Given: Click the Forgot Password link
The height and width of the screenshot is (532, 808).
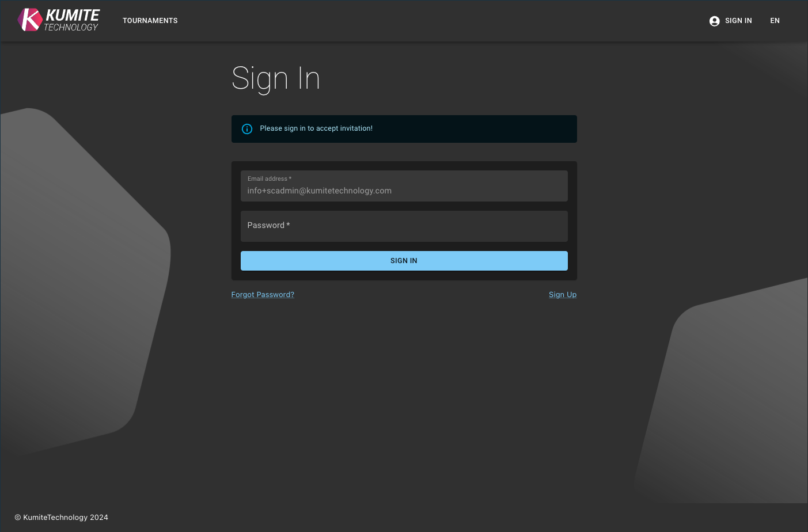Looking at the screenshot, I should [263, 294].
